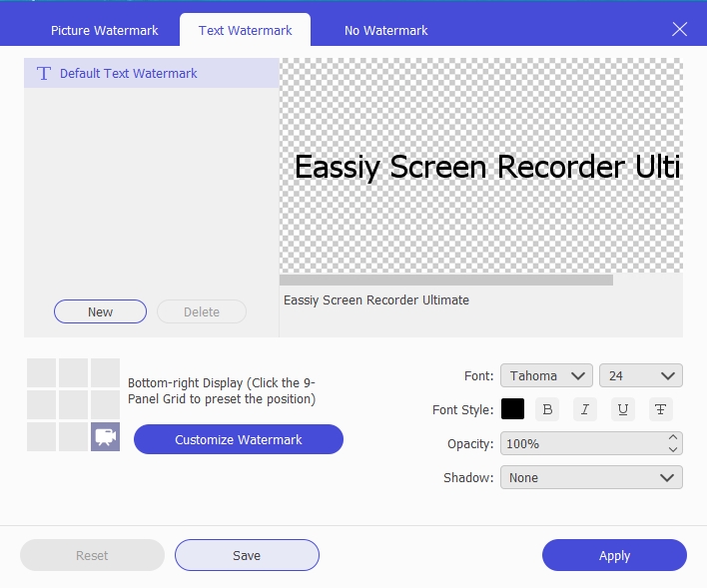
Task: Save the watermark settings
Action: [247, 555]
